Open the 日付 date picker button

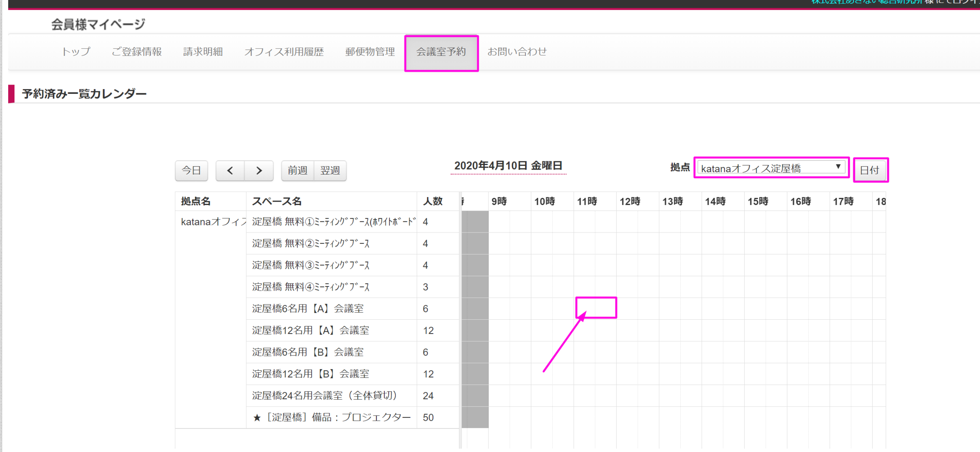tap(870, 170)
